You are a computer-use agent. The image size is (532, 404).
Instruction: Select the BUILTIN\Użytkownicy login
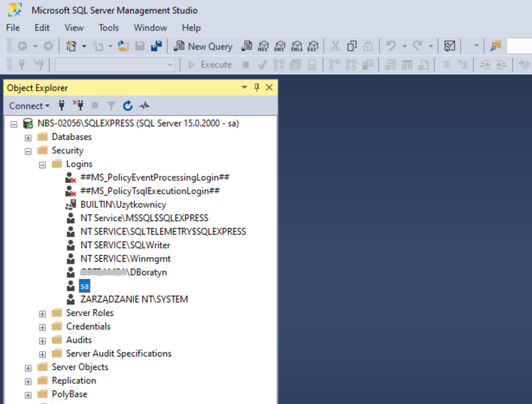click(x=123, y=205)
